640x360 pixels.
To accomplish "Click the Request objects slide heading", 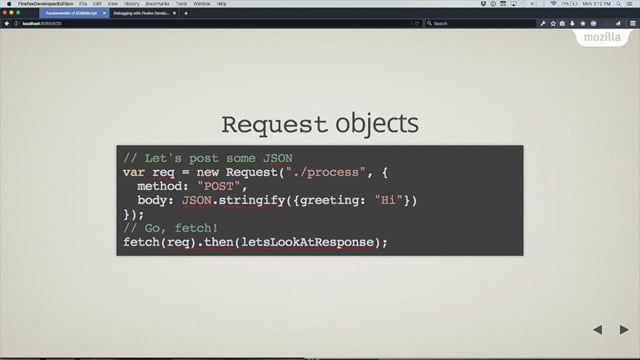I will tap(320, 124).
